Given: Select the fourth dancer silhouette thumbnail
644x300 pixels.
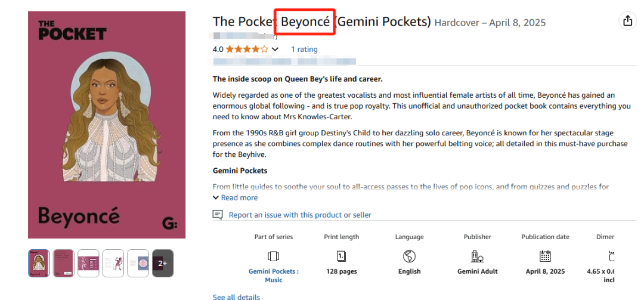Looking at the screenshot, I should coord(113,263).
